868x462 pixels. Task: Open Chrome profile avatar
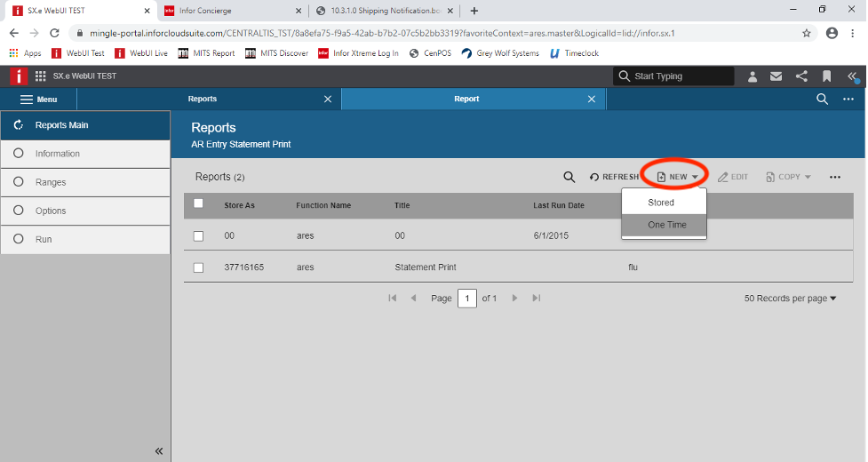tap(832, 33)
